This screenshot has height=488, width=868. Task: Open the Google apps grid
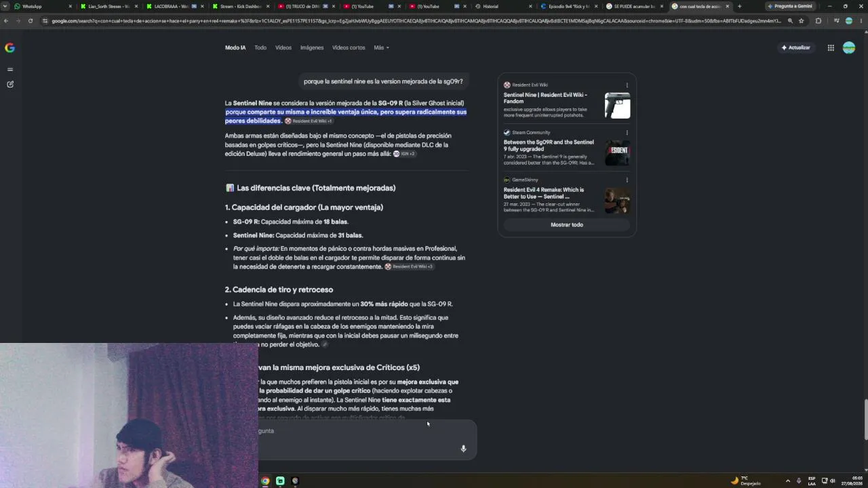click(831, 47)
